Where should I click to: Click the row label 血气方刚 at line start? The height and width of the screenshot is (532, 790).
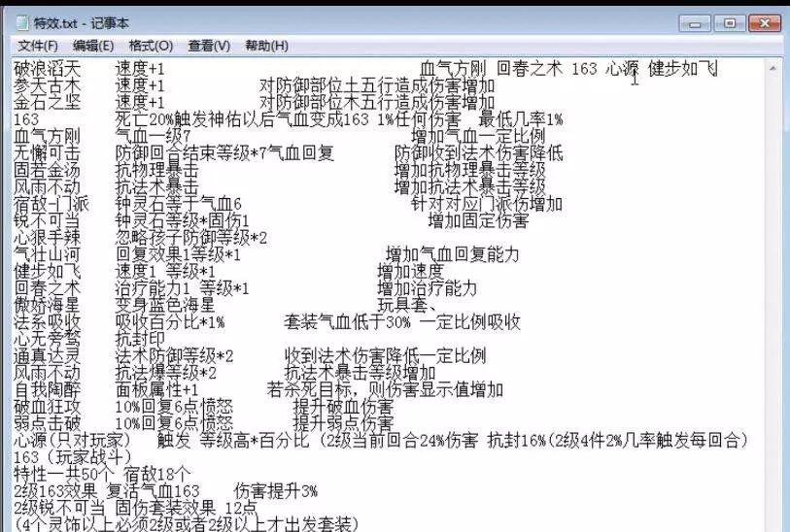click(x=47, y=136)
